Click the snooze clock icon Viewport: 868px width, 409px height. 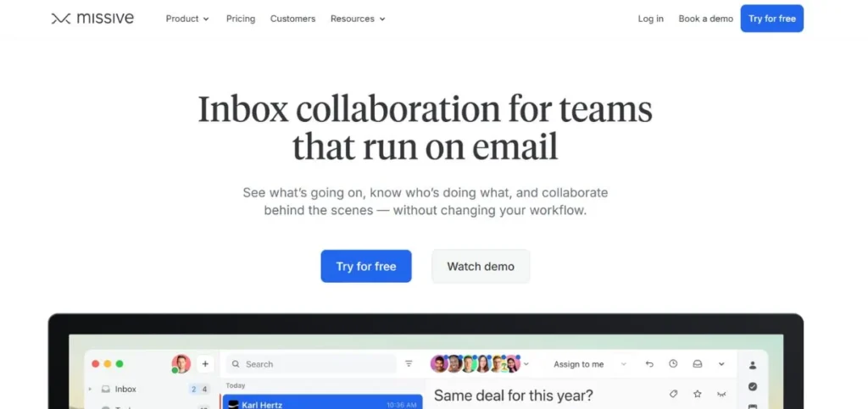click(x=673, y=363)
